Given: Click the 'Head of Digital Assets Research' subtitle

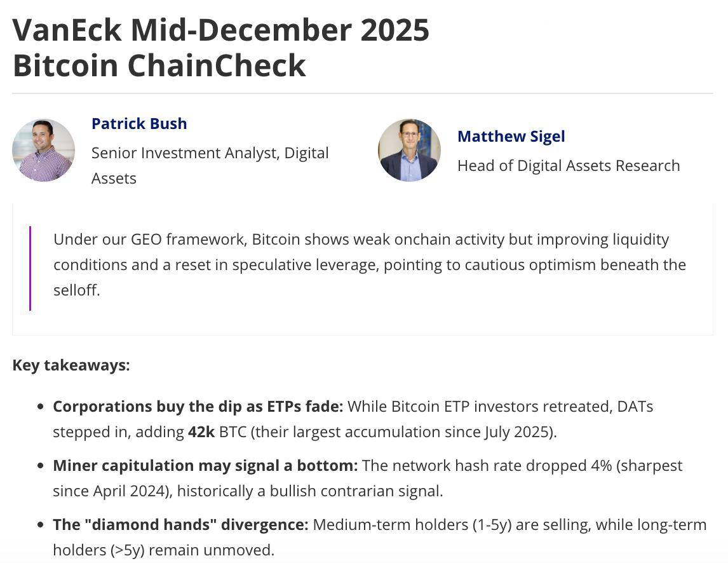Looking at the screenshot, I should pos(568,165).
